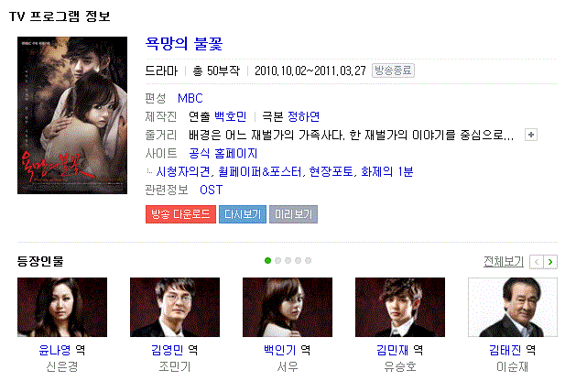
Task: Open the 시청자의견 link
Action: point(183,171)
